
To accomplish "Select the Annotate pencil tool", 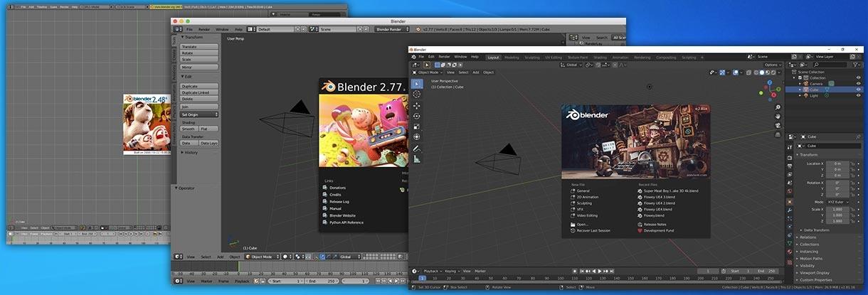I will pyautogui.click(x=417, y=148).
